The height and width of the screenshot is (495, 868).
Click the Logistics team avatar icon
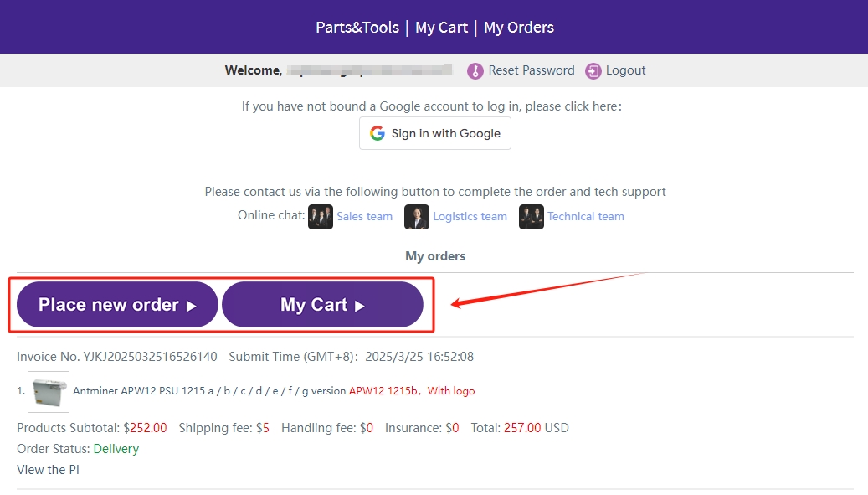417,217
